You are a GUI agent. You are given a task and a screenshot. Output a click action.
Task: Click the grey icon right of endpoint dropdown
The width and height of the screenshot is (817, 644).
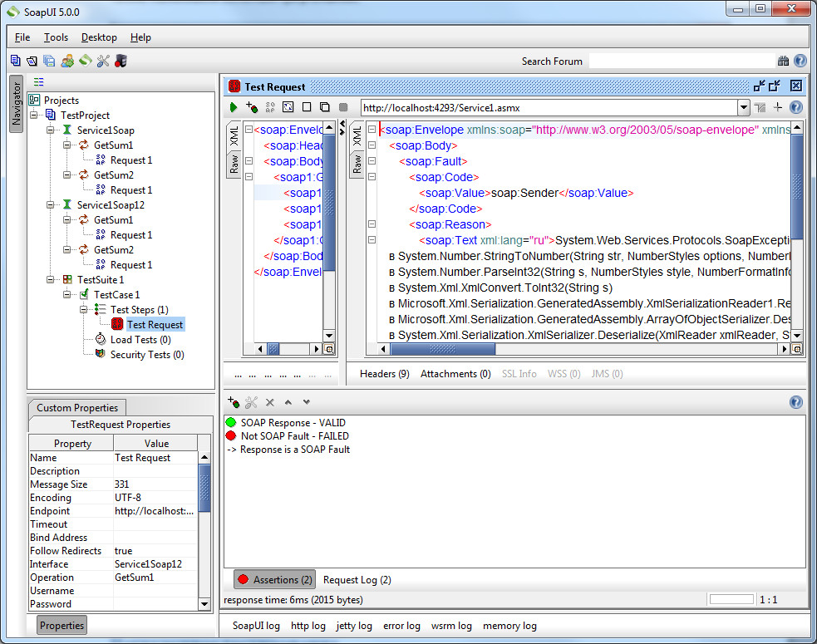[760, 107]
